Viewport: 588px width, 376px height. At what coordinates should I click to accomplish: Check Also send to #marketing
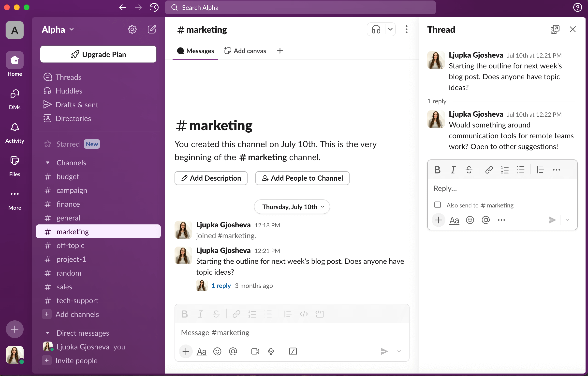[438, 205]
